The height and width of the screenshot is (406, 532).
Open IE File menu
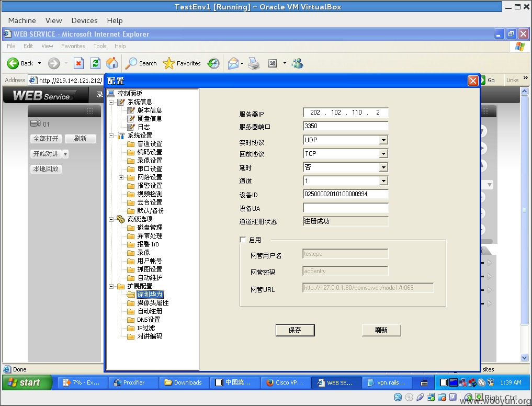[x=11, y=46]
